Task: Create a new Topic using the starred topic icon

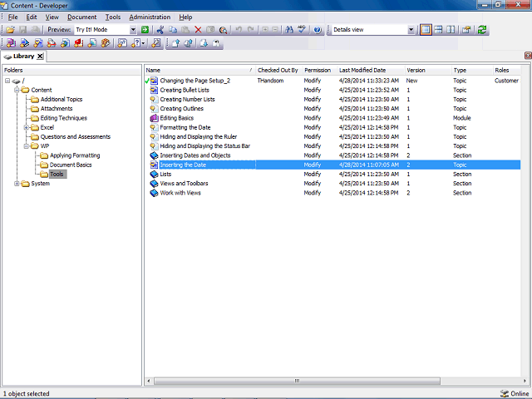Action: [x=38, y=43]
